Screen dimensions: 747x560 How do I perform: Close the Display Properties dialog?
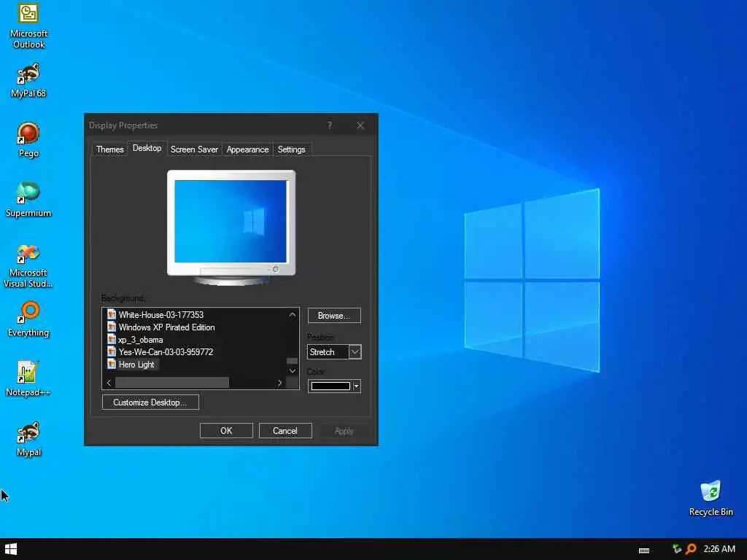click(x=360, y=125)
